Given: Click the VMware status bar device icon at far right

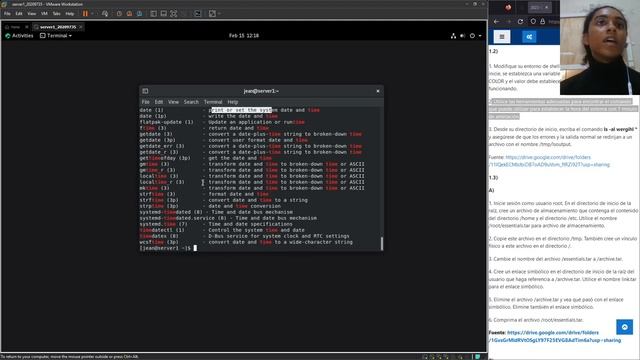Looking at the screenshot, I should click(x=477, y=357).
